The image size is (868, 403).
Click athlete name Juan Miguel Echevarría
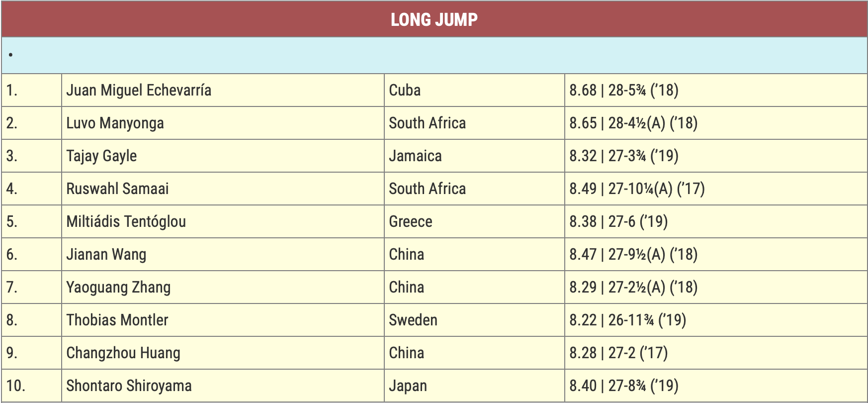pyautogui.click(x=139, y=90)
